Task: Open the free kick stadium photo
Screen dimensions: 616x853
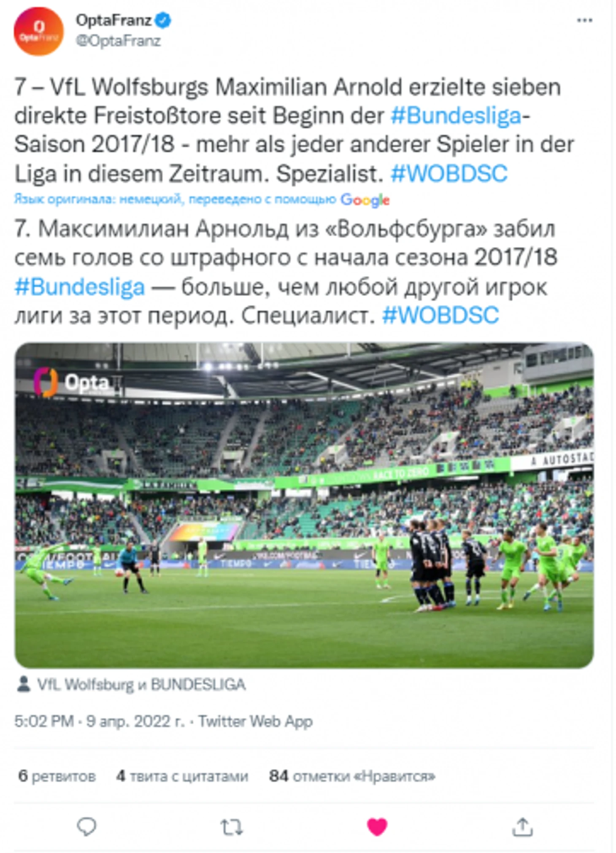Action: tap(304, 505)
